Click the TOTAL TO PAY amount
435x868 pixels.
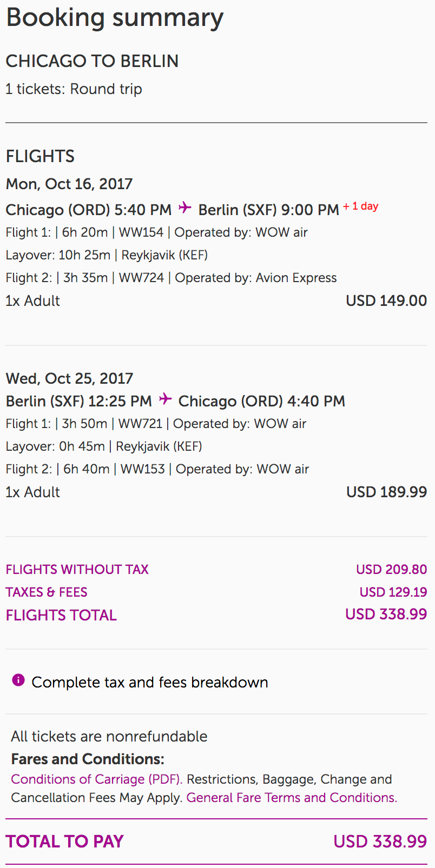click(380, 842)
